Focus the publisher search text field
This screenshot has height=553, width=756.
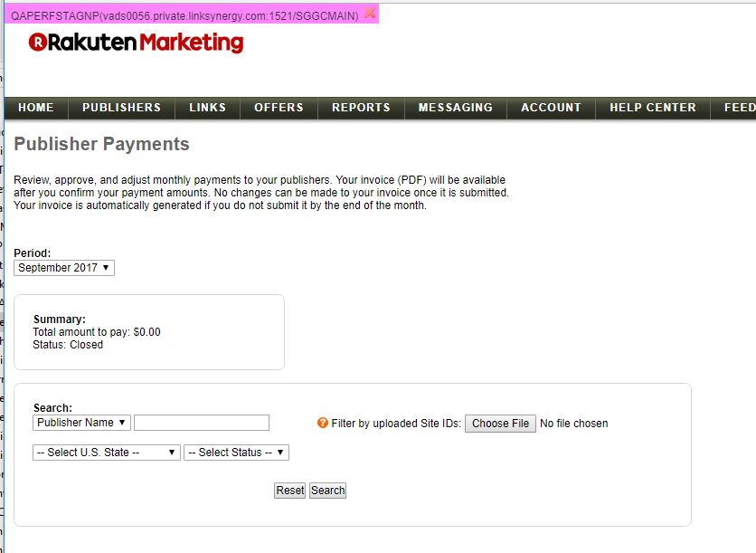point(202,423)
